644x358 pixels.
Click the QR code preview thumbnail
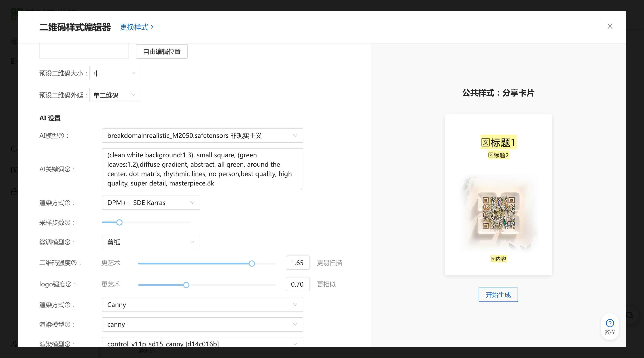pos(498,213)
